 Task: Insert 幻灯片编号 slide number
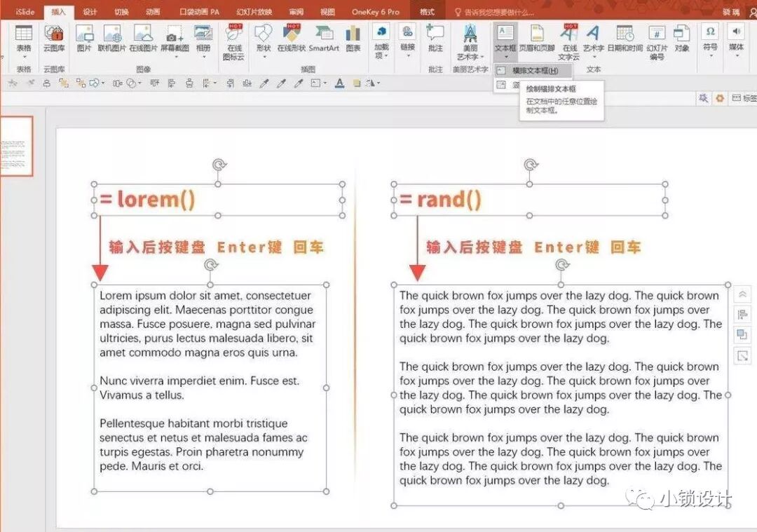(x=657, y=43)
